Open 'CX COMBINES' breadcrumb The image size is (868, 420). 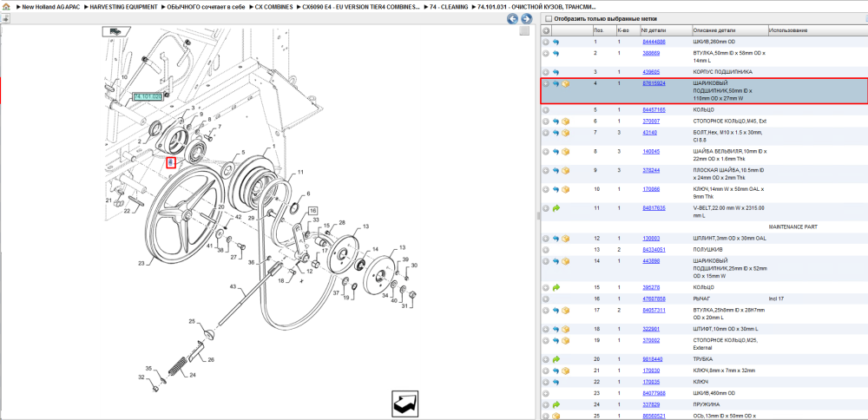point(273,7)
